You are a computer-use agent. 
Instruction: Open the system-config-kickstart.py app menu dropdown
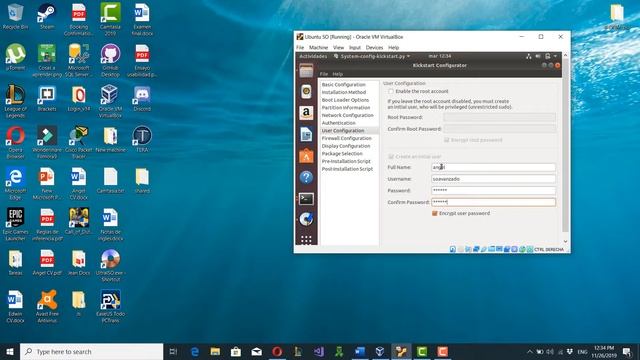[x=372, y=56]
